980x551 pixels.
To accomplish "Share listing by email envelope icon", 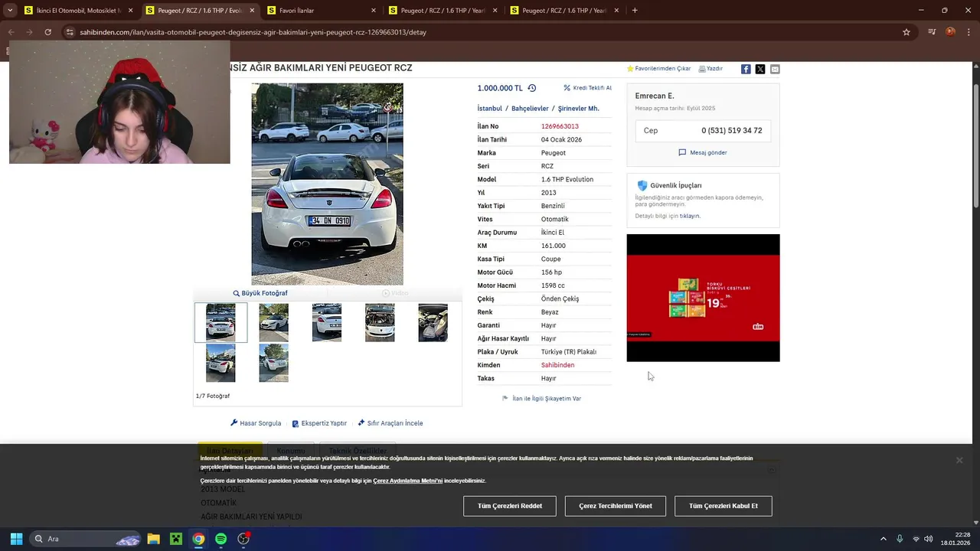I will (775, 69).
